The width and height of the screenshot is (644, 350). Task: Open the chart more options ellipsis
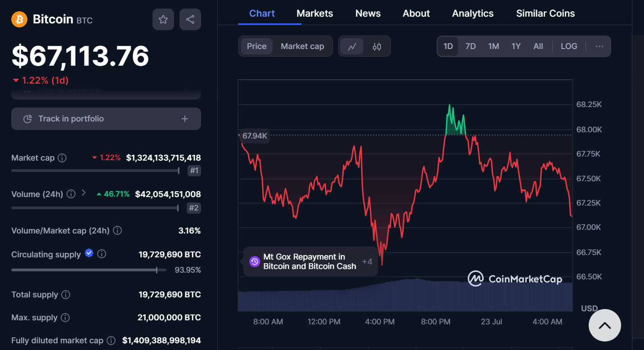(599, 46)
